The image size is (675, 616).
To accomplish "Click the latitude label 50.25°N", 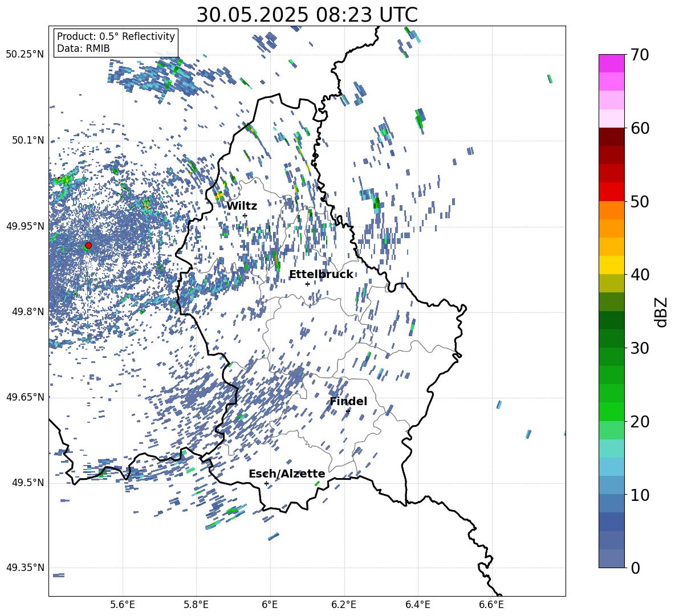I will point(25,55).
